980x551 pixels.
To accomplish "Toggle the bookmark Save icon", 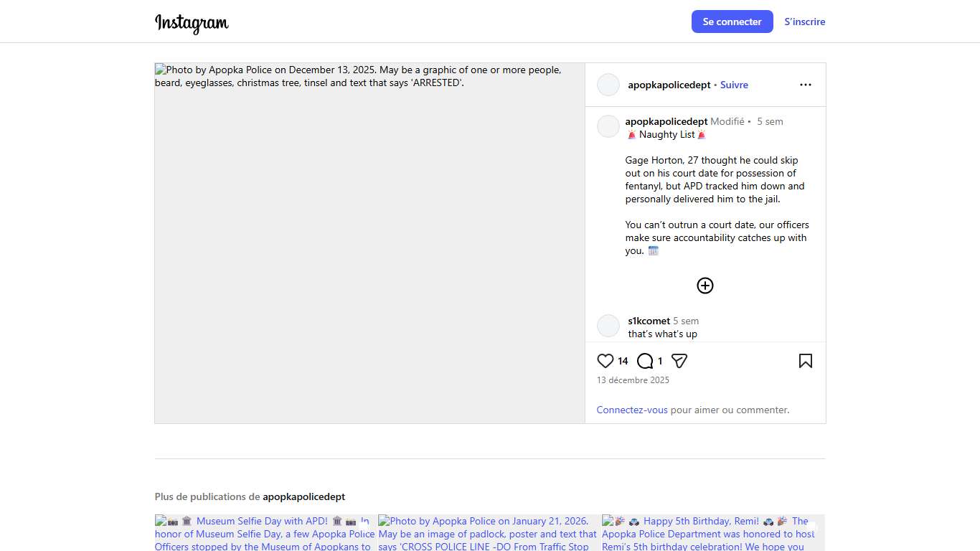I will pos(805,361).
